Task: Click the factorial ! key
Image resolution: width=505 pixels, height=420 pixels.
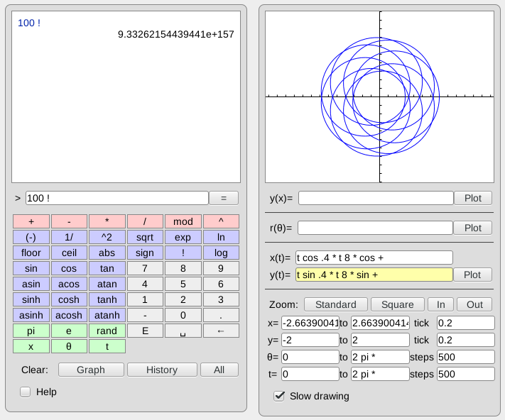Action: click(183, 253)
